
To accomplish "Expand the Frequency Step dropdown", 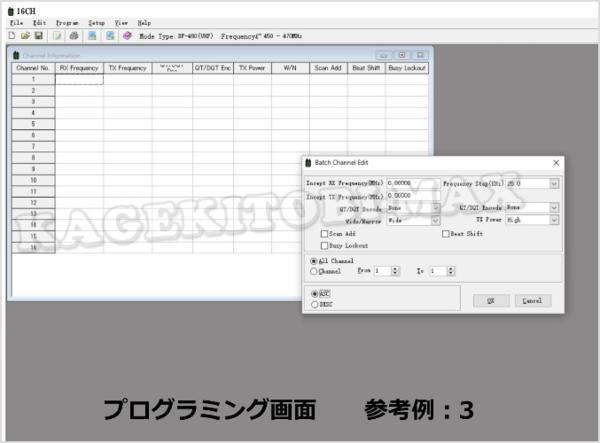I will (x=554, y=184).
